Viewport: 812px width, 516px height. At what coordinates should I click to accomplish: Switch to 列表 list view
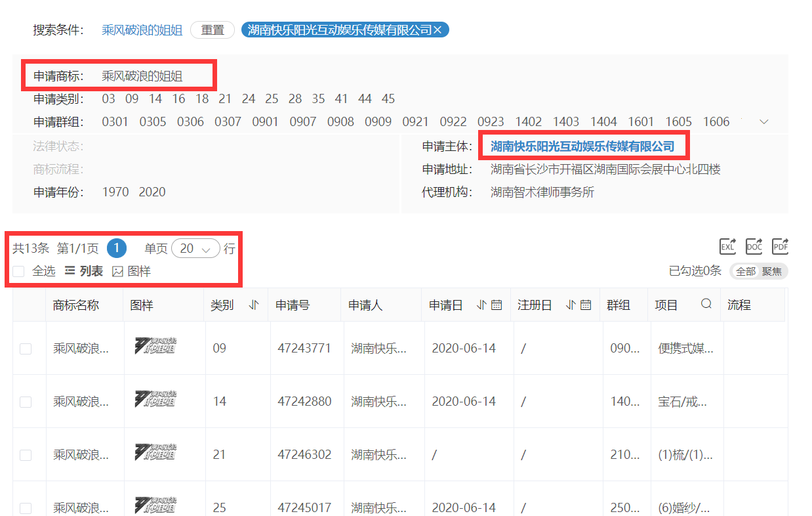click(x=83, y=271)
